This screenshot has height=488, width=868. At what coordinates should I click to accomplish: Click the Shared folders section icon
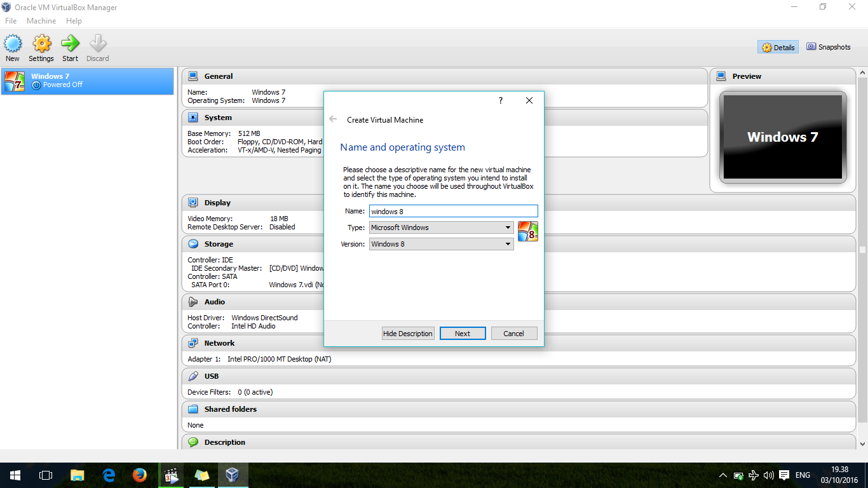click(193, 409)
